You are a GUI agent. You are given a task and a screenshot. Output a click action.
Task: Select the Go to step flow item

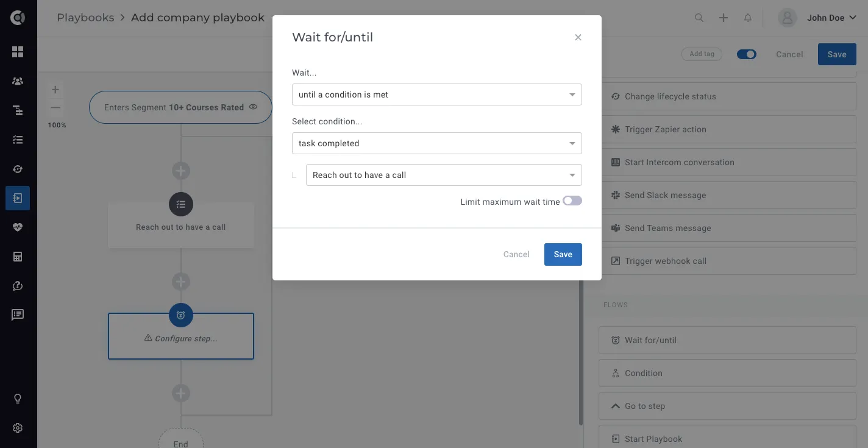tap(727, 406)
